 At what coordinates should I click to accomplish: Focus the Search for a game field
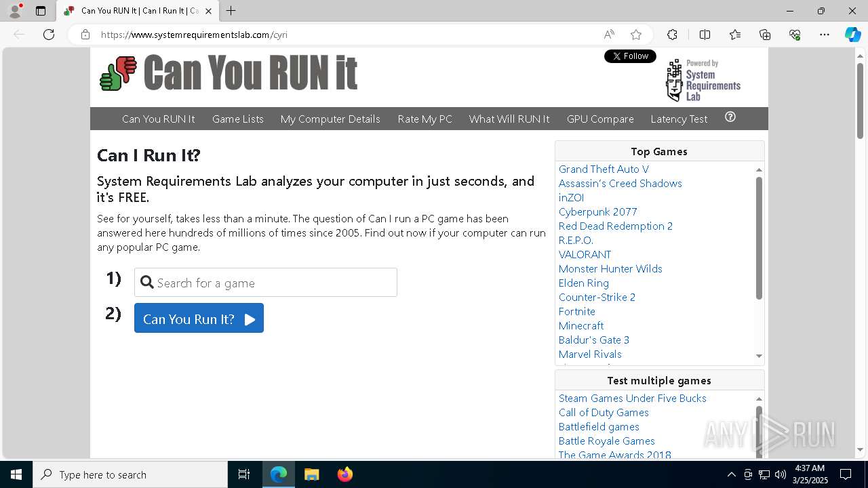coord(265,283)
